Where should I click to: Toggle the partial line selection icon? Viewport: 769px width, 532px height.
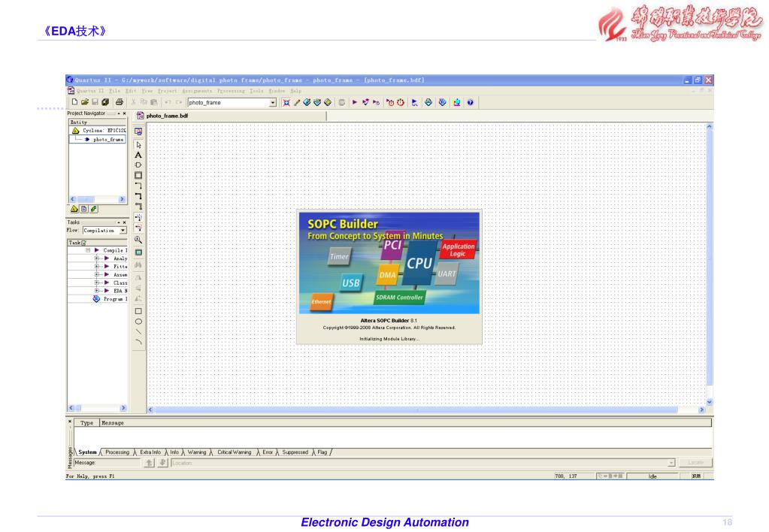pyautogui.click(x=139, y=228)
